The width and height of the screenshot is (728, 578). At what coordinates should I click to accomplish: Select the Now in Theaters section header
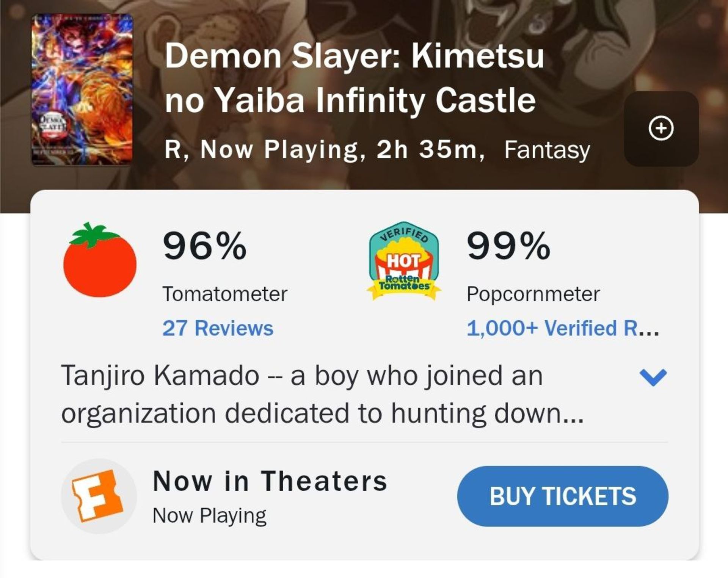[271, 481]
